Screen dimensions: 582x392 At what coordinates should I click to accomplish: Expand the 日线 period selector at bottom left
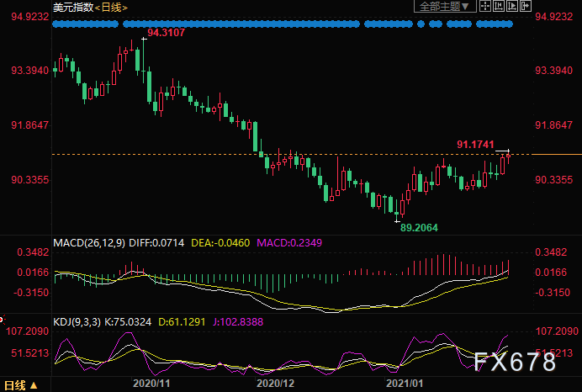(21, 385)
